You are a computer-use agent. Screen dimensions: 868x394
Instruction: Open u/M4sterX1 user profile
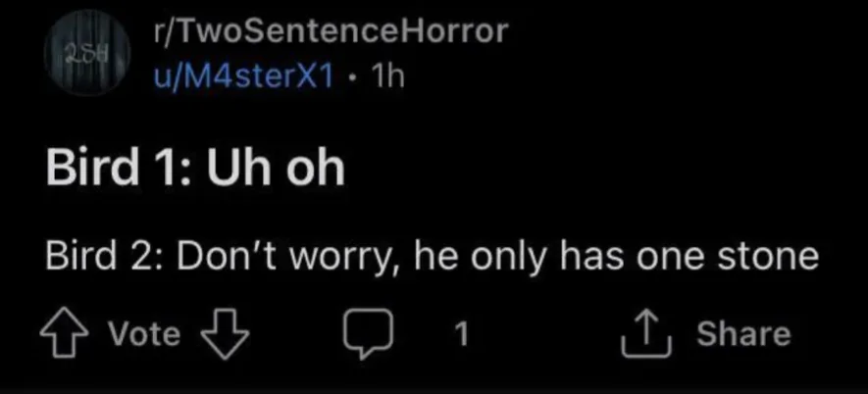coord(243,76)
